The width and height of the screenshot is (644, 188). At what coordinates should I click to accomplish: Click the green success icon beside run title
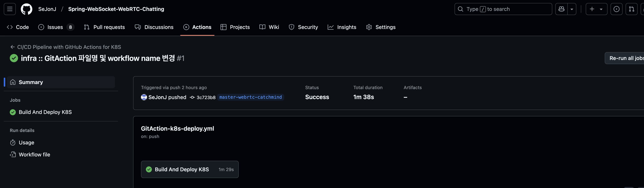[14, 58]
